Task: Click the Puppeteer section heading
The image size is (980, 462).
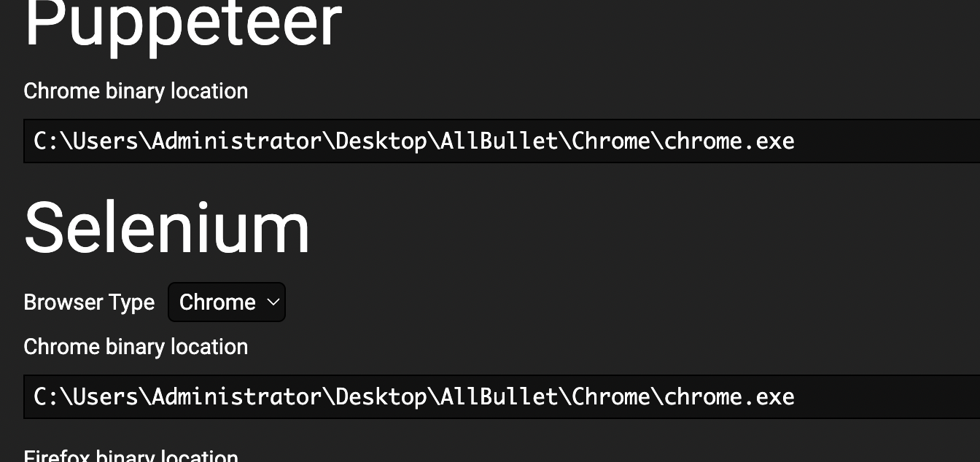Action: point(183,23)
